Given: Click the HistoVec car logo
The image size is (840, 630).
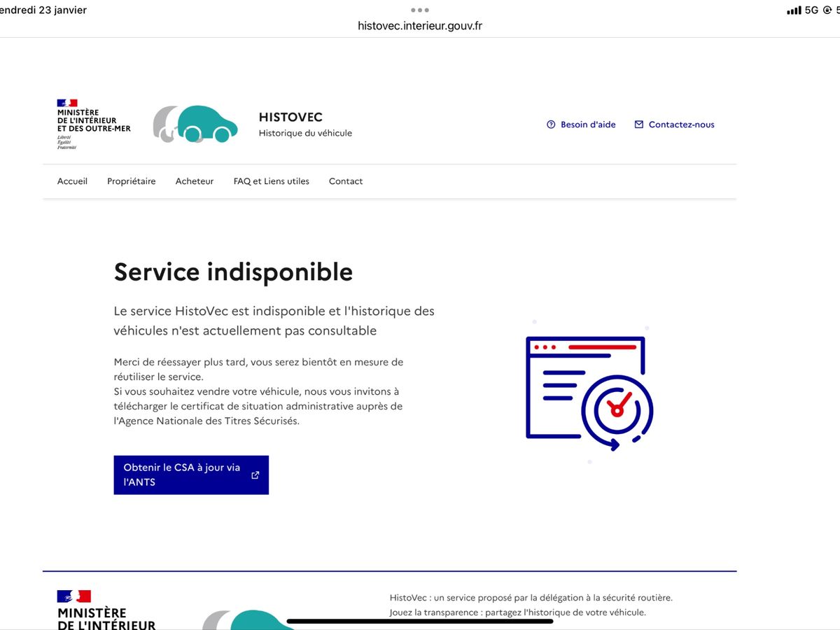Looking at the screenshot, I should (x=195, y=124).
